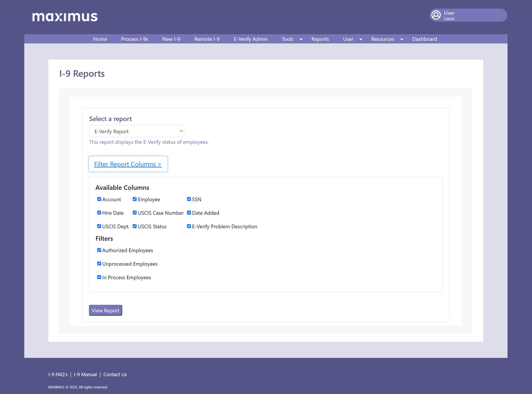Open the report selection dropdown
This screenshot has width=532, height=394.
[x=136, y=131]
